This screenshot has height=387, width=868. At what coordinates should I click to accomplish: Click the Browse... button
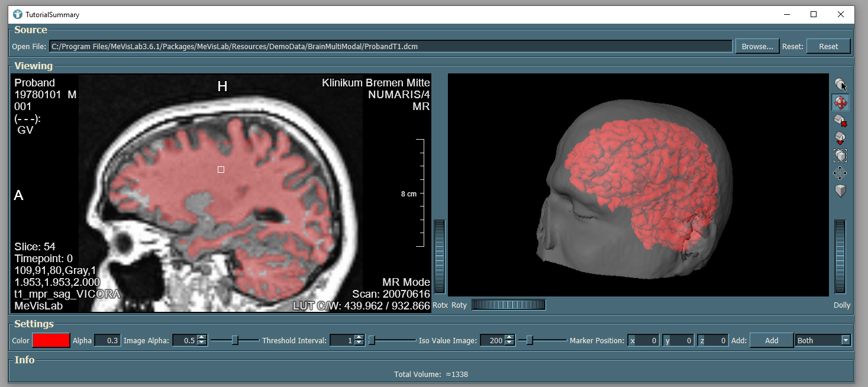point(757,46)
